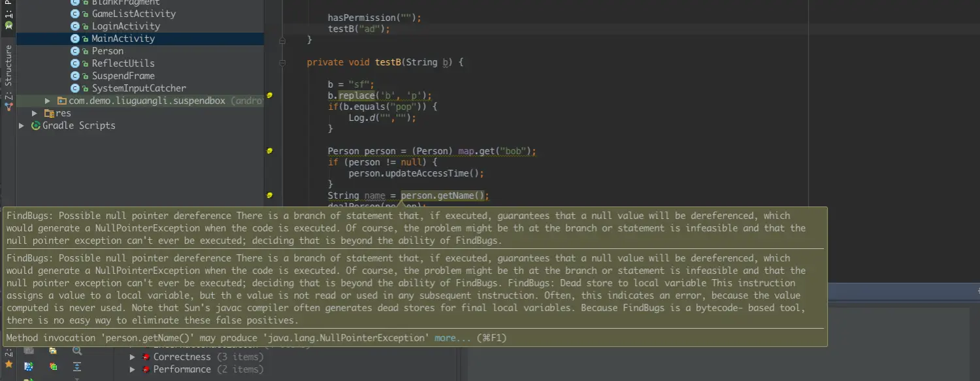980x381 pixels.
Task: Click the person.updateAccessTime() line
Action: pos(416,173)
